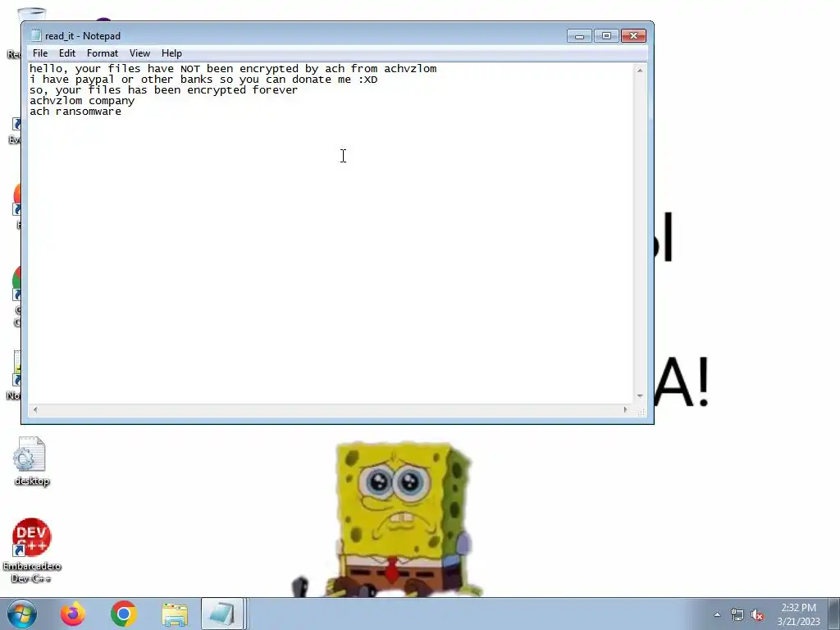Click the network tray icon
840x630 pixels.
737,614
